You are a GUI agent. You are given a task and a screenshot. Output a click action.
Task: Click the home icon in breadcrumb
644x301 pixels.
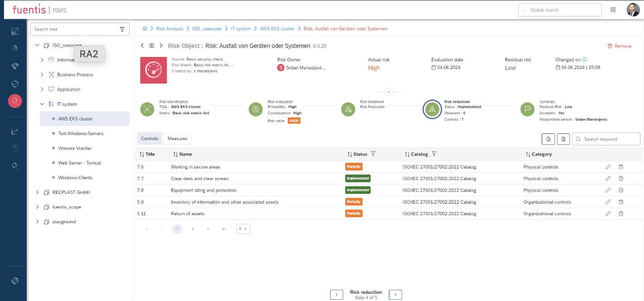144,28
